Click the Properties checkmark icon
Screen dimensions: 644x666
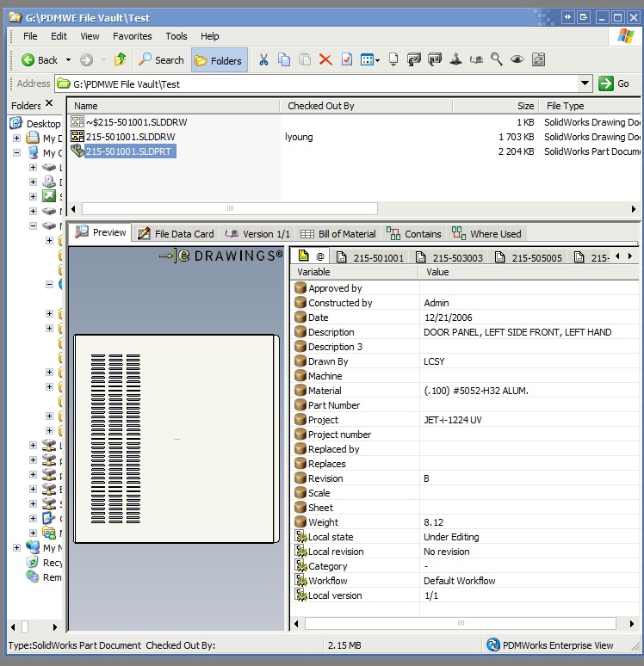point(347,60)
